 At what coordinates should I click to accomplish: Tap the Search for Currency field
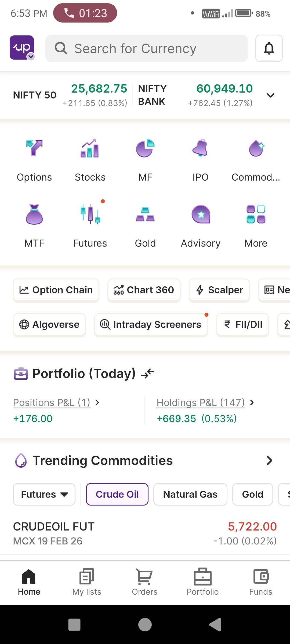point(146,48)
